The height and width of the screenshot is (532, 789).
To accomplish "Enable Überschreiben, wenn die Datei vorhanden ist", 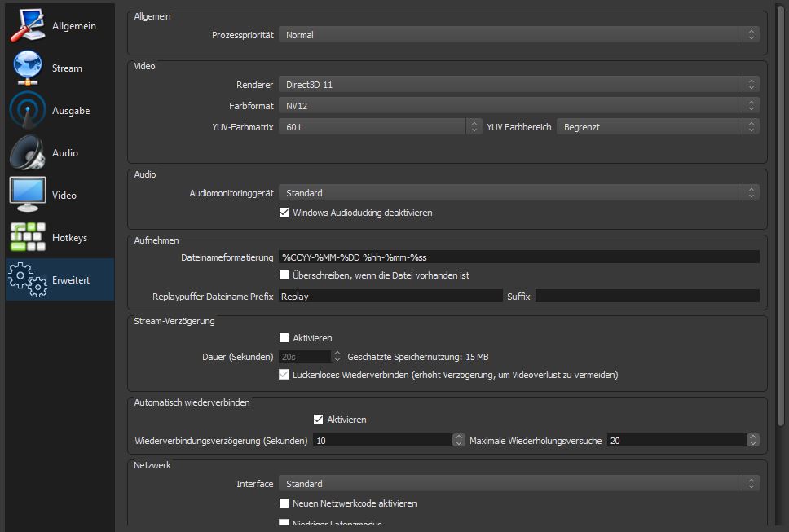I will coord(284,275).
